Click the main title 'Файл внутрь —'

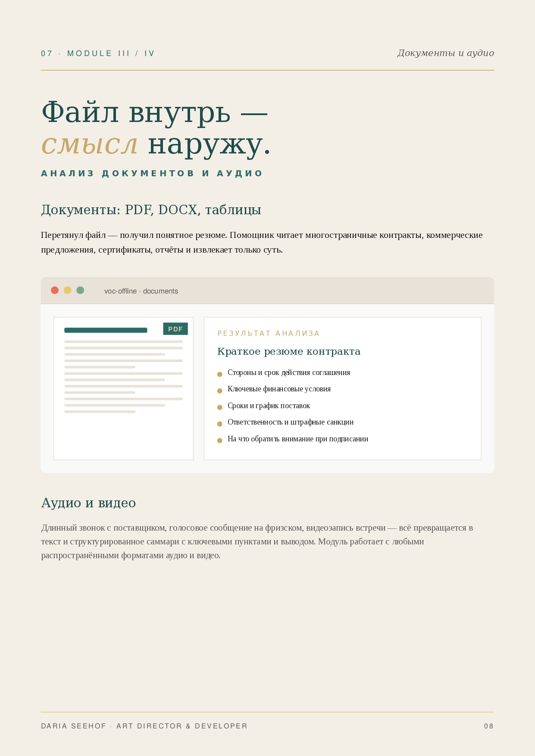[x=155, y=112]
